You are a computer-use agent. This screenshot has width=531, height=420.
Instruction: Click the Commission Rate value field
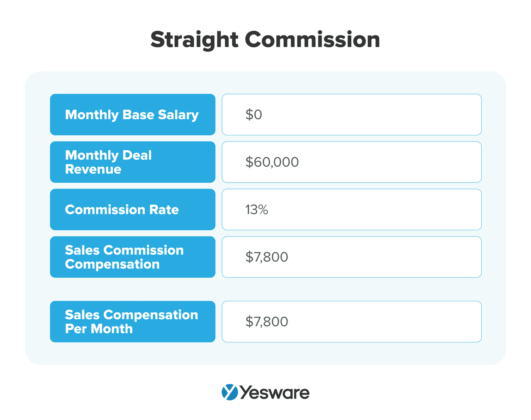coord(351,210)
